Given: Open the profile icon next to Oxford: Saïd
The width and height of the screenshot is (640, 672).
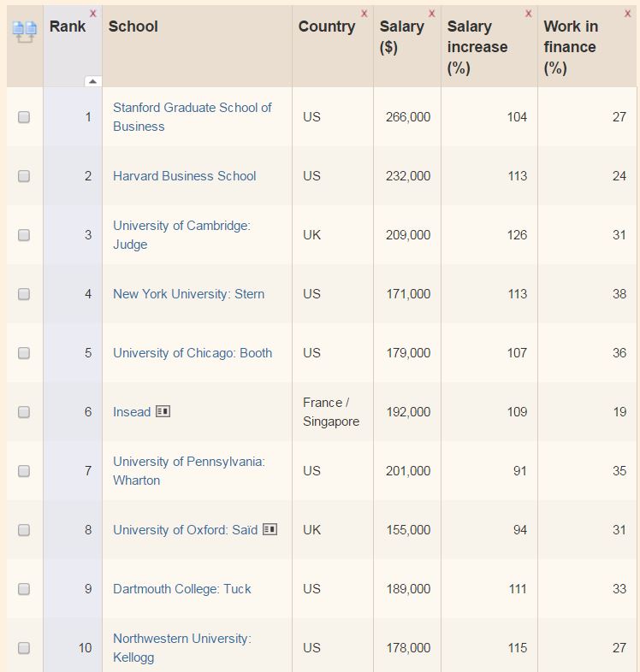Looking at the screenshot, I should 270,529.
